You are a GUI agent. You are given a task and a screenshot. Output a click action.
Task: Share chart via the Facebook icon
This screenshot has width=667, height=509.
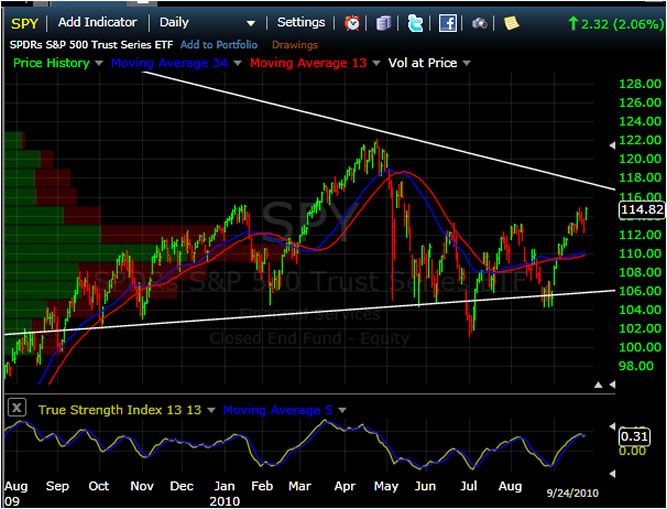point(448,23)
